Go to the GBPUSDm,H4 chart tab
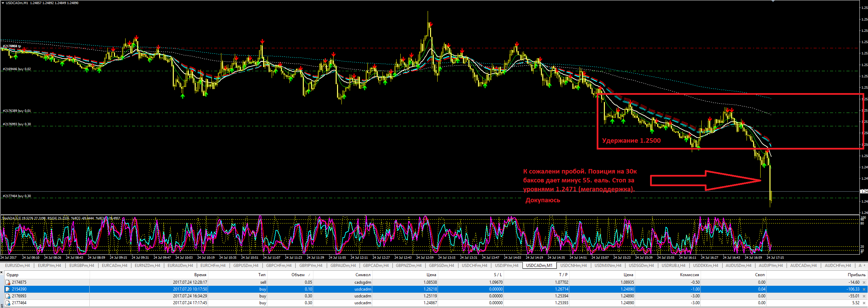 [246, 266]
